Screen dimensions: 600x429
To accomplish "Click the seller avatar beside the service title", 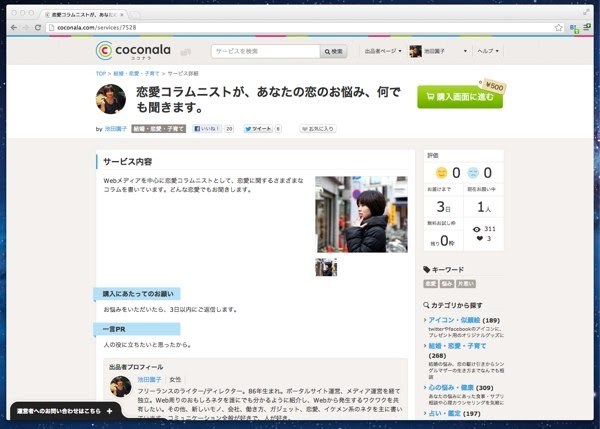I will click(110, 99).
